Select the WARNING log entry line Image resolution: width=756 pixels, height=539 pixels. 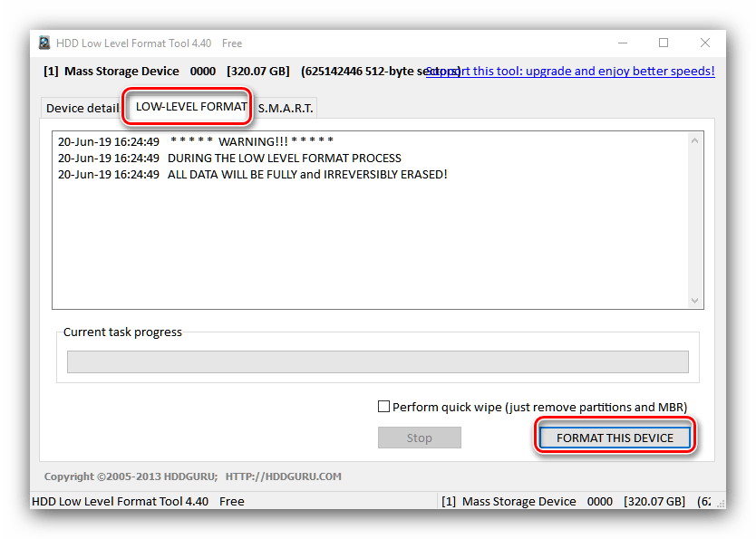coord(196,141)
